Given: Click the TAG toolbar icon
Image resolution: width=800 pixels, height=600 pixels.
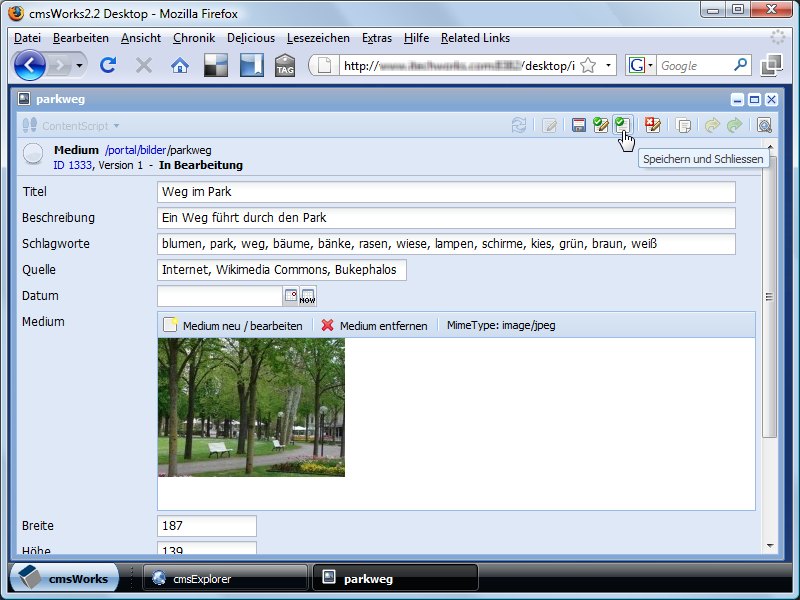Looking at the screenshot, I should tap(285, 65).
